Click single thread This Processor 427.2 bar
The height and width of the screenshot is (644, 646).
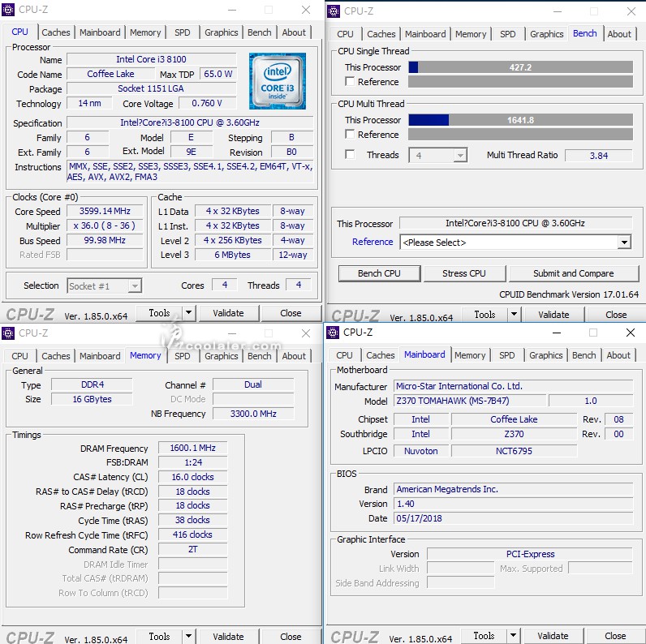[521, 67]
